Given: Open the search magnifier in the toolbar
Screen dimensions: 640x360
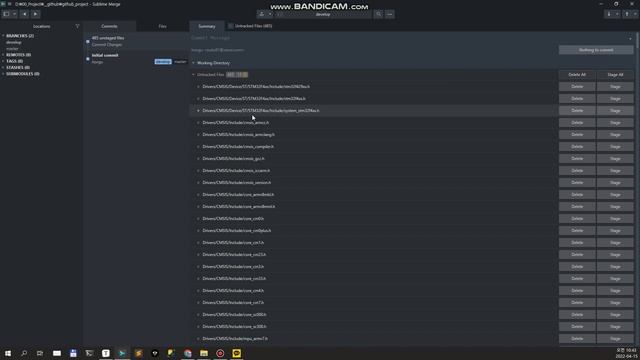Looking at the screenshot, I should pos(378,14).
